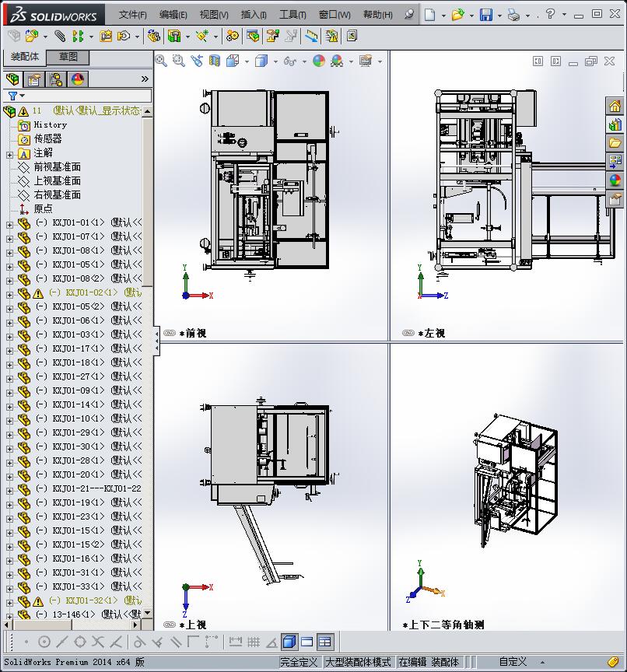Open the 视图(V) menu
This screenshot has height=672, width=627.
tap(214, 15)
